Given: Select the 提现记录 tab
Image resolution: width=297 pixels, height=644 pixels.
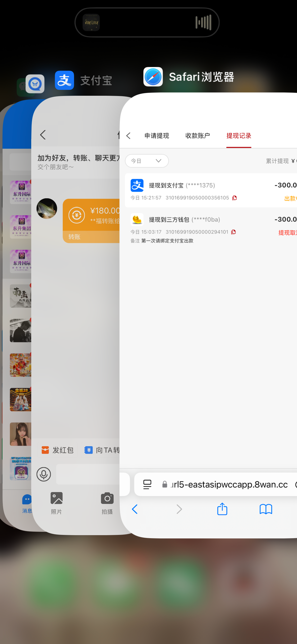Looking at the screenshot, I should [x=239, y=136].
